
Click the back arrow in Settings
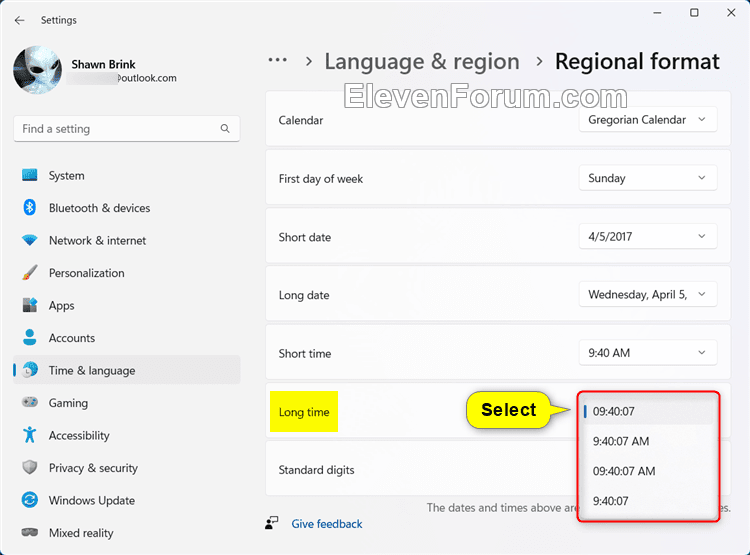19,20
